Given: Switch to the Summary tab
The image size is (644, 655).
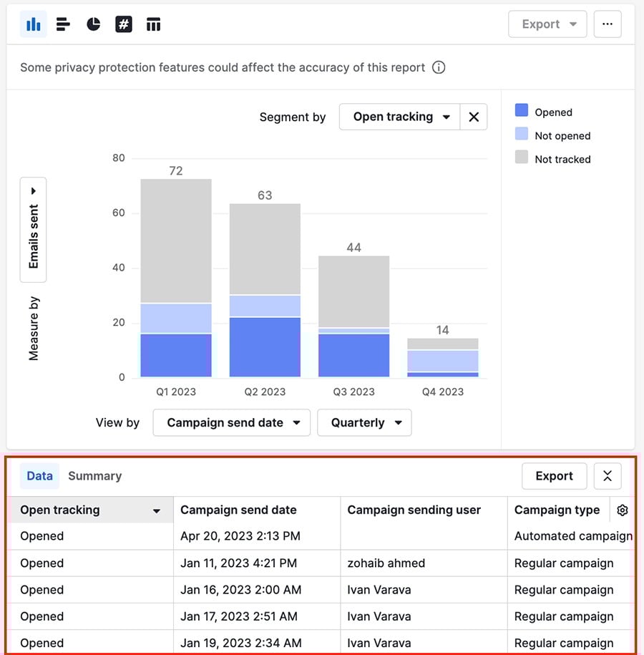Looking at the screenshot, I should [94, 475].
